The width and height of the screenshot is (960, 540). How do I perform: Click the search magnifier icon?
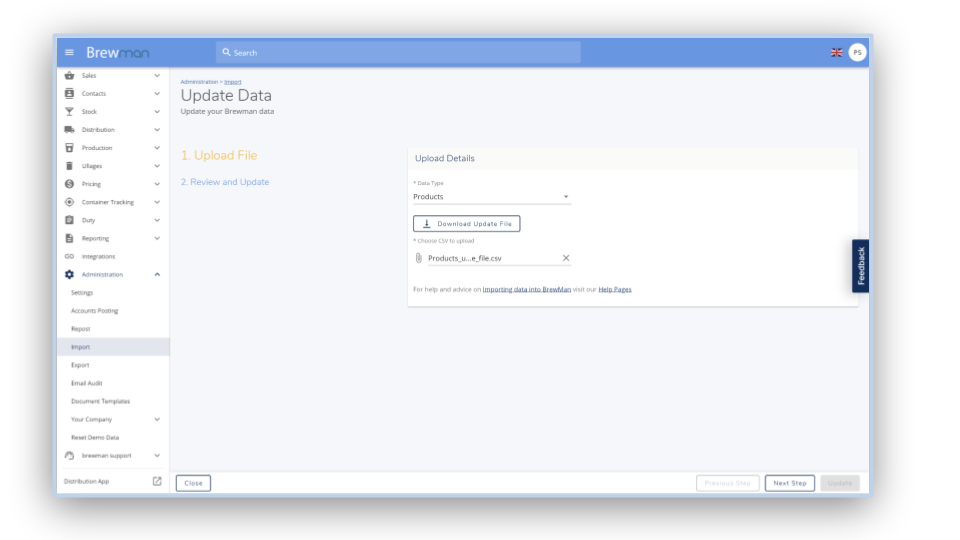click(x=227, y=53)
